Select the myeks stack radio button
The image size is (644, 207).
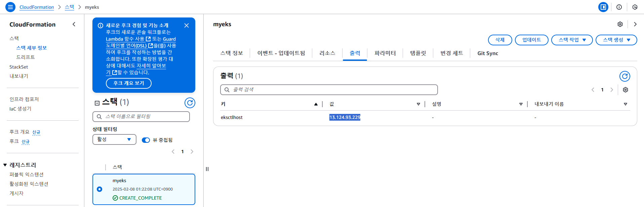click(x=99, y=189)
